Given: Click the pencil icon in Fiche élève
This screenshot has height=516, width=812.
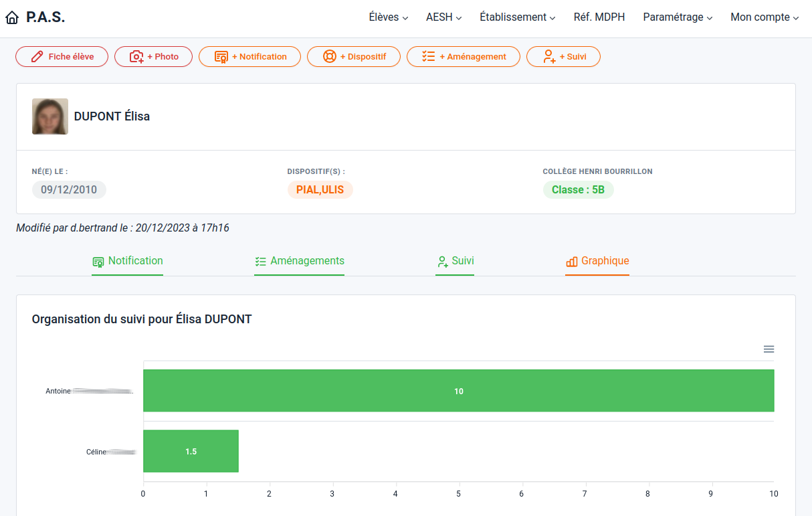Looking at the screenshot, I should [37, 57].
